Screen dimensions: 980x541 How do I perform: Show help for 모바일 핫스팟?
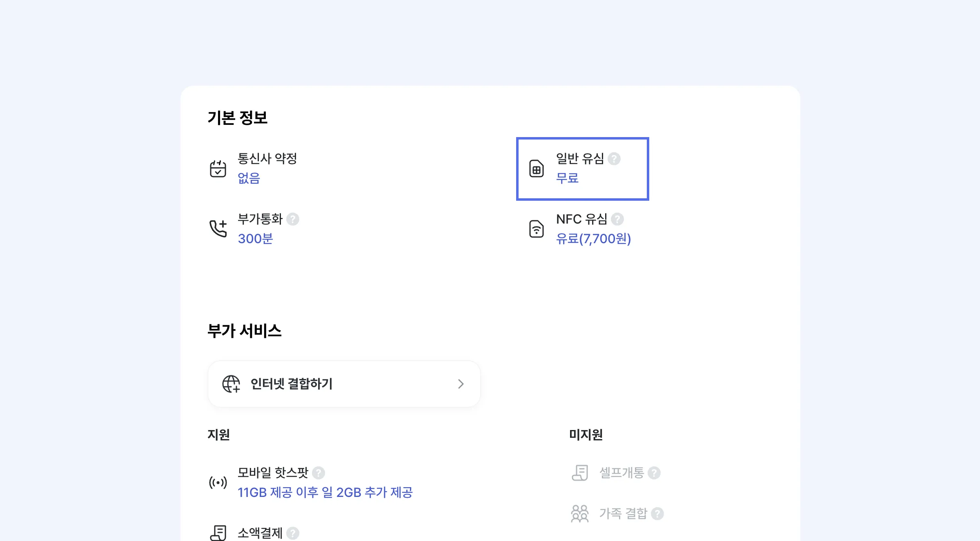[x=318, y=473]
